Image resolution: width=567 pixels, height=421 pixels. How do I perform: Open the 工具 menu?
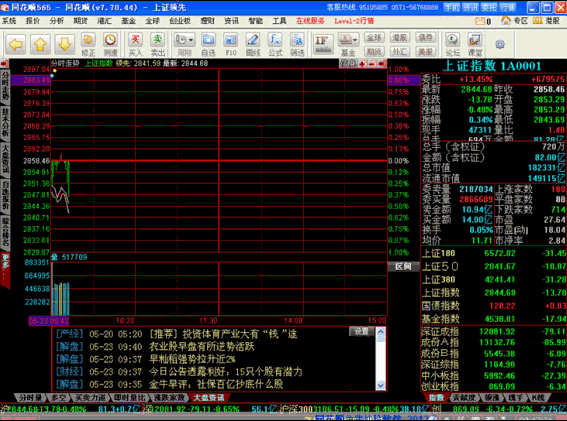click(x=279, y=21)
